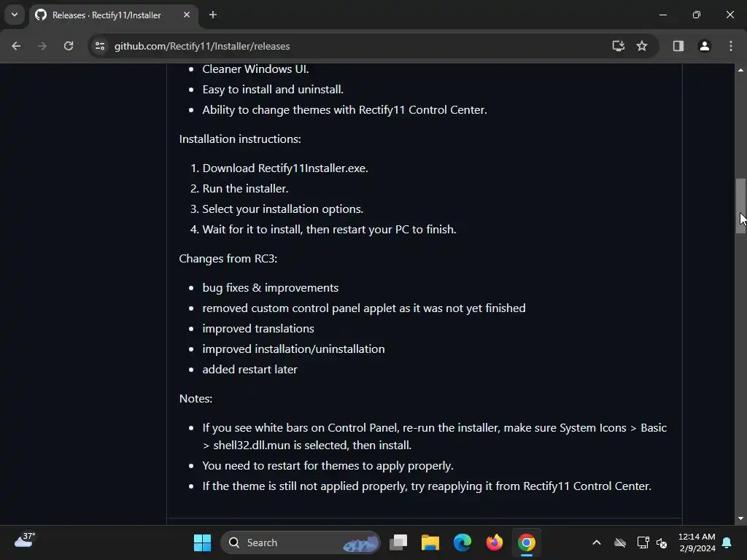
Task: Launch Firefox from the taskbar
Action: (x=494, y=542)
